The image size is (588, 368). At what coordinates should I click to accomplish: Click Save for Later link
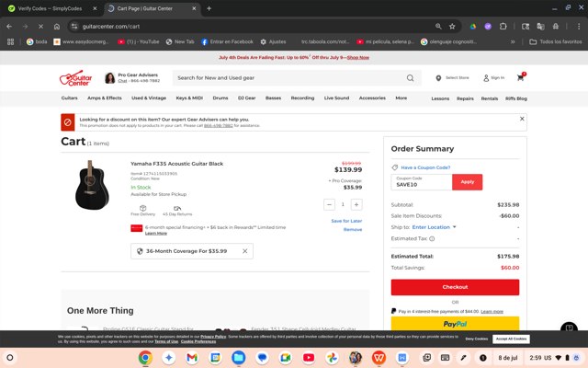[x=346, y=221]
